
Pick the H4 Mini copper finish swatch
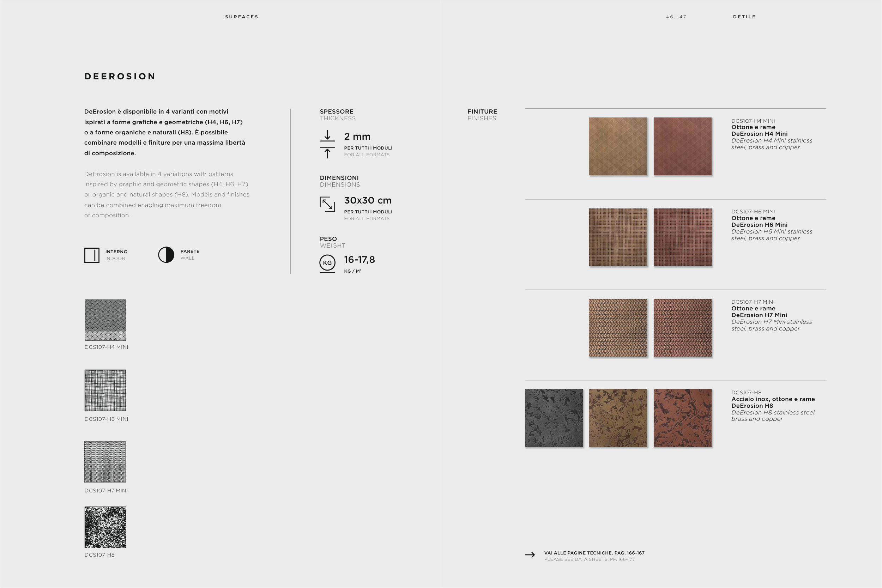682,146
